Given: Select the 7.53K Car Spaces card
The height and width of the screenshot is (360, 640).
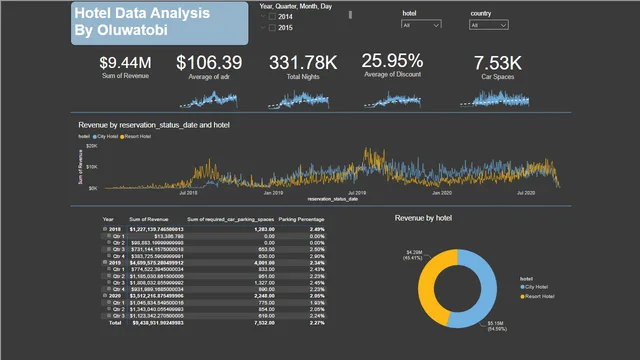Looking at the screenshot, I should (498, 67).
